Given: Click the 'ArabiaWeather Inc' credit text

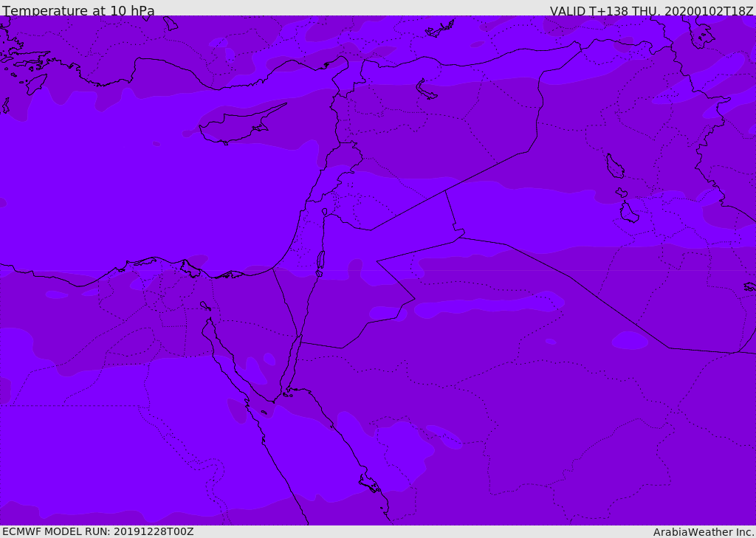Looking at the screenshot, I should [x=703, y=532].
